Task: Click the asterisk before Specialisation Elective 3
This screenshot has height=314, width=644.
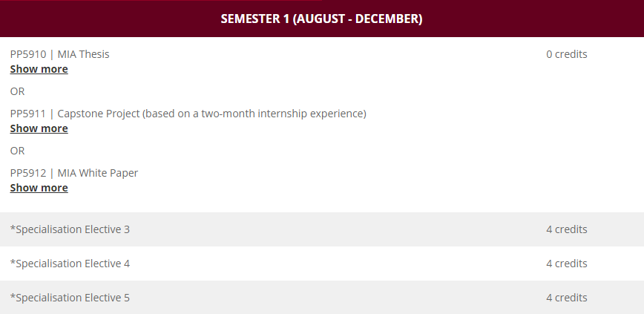Action: (13, 228)
